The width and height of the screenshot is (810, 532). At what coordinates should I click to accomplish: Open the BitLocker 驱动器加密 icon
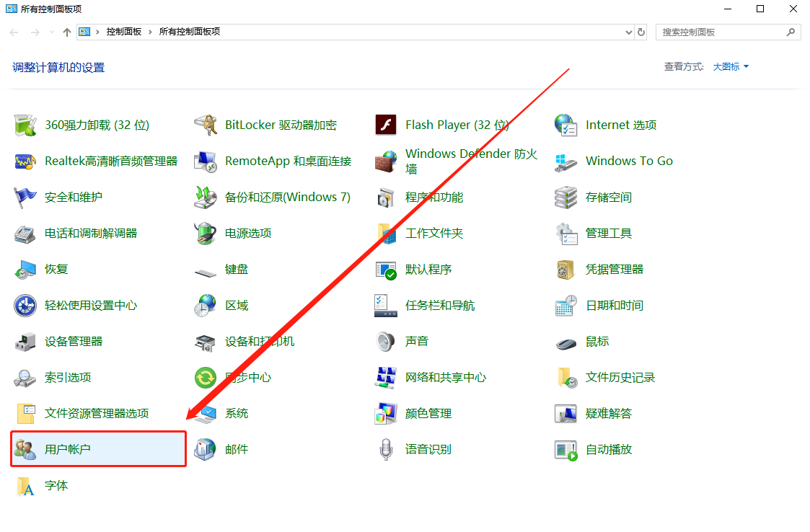tap(205, 125)
